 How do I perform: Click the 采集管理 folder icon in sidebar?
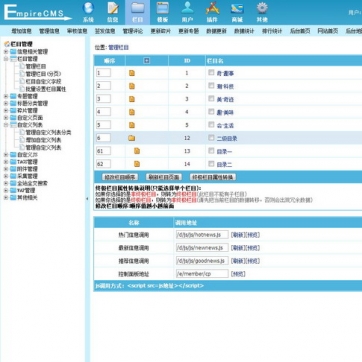(13, 176)
